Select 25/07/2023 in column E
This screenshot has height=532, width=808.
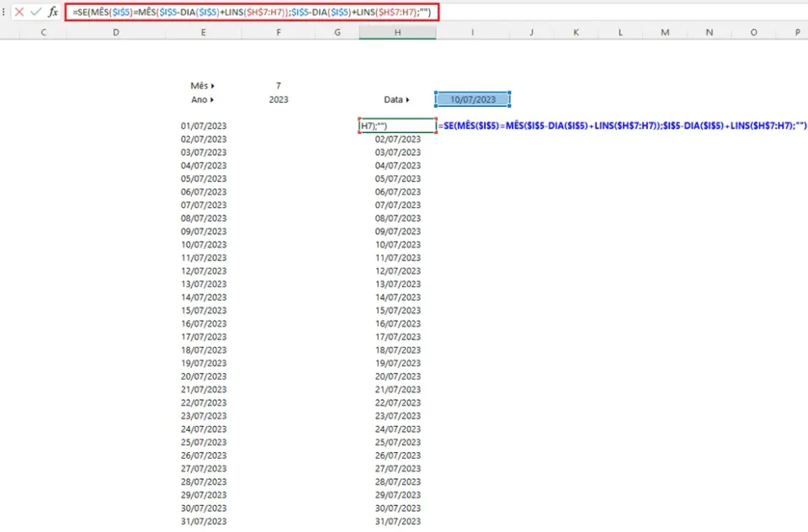click(x=204, y=442)
